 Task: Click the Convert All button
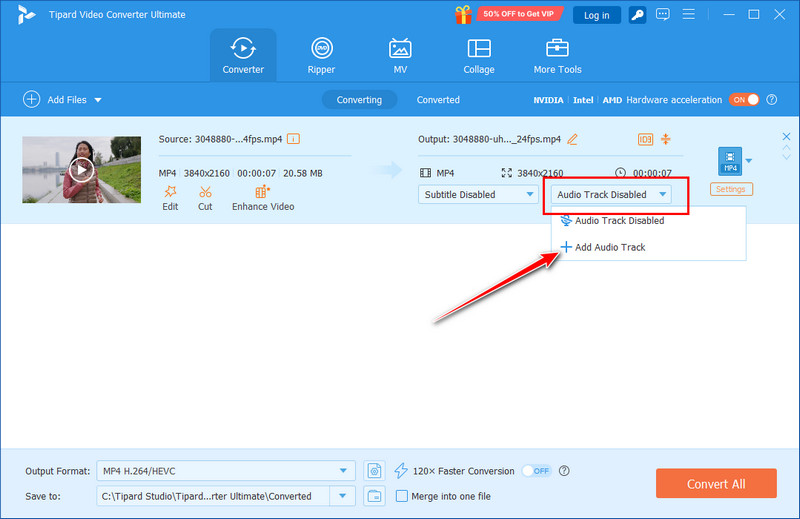(716, 484)
